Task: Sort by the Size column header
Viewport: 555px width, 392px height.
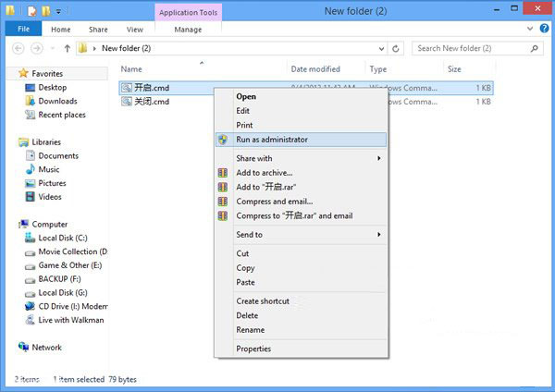Action: (454, 69)
